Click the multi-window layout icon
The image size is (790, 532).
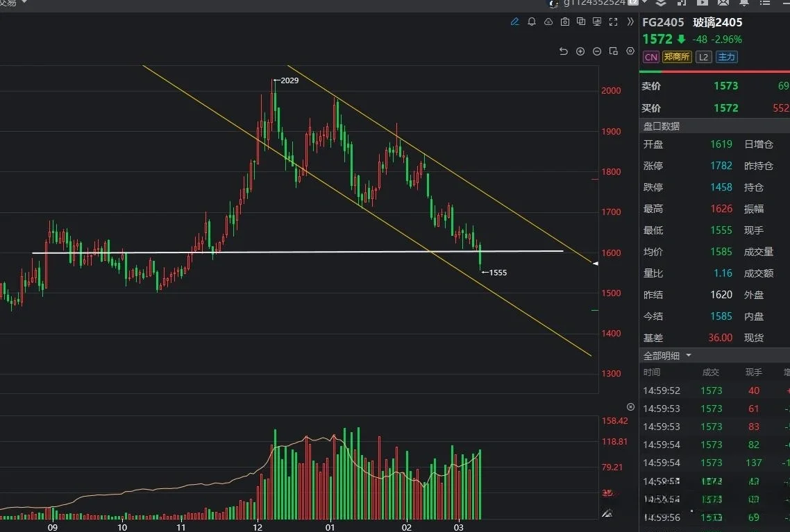click(x=581, y=22)
